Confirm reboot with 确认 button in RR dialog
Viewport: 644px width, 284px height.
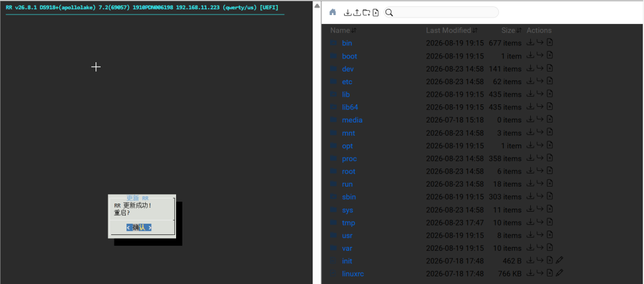[x=139, y=227]
